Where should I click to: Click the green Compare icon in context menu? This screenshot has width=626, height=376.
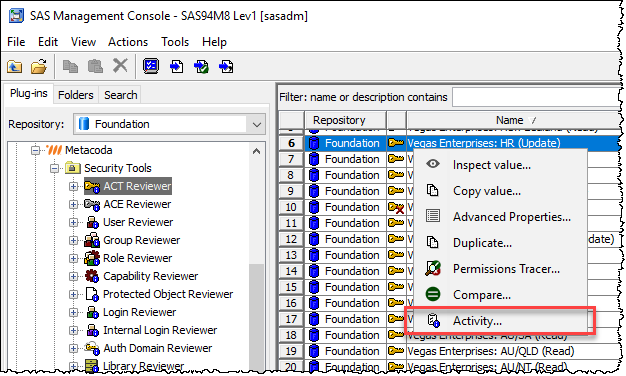coord(433,295)
